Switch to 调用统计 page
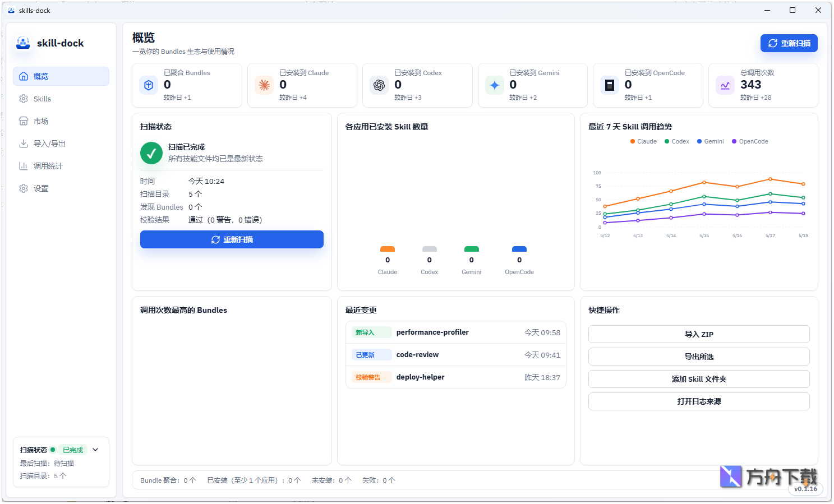 61,166
